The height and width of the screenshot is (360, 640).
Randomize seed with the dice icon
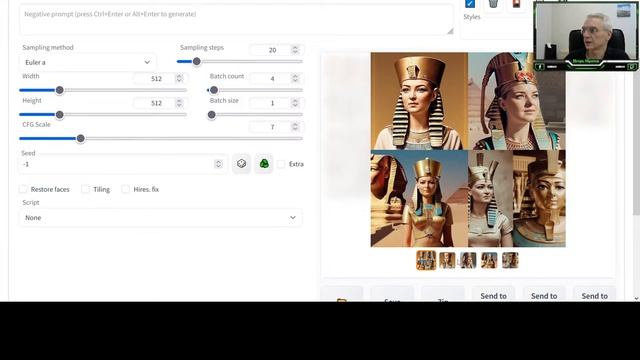click(x=241, y=164)
